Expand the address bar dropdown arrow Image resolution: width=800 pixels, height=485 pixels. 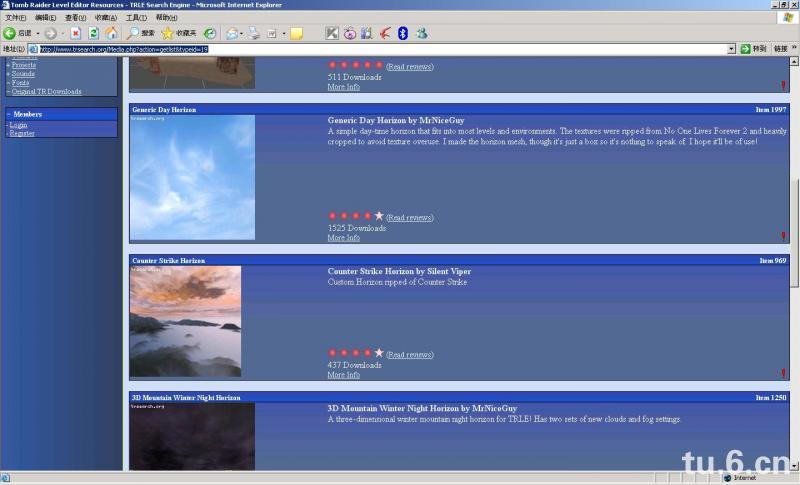tap(731, 48)
